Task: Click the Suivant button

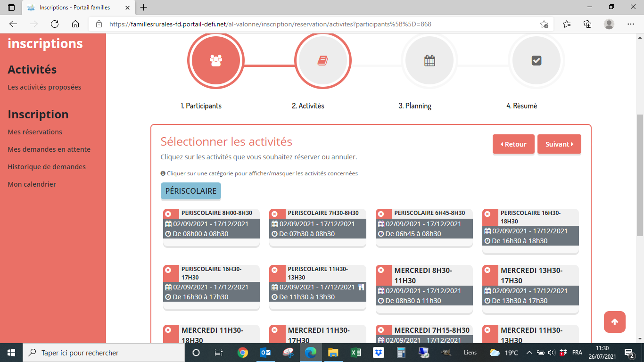Action: pyautogui.click(x=559, y=144)
